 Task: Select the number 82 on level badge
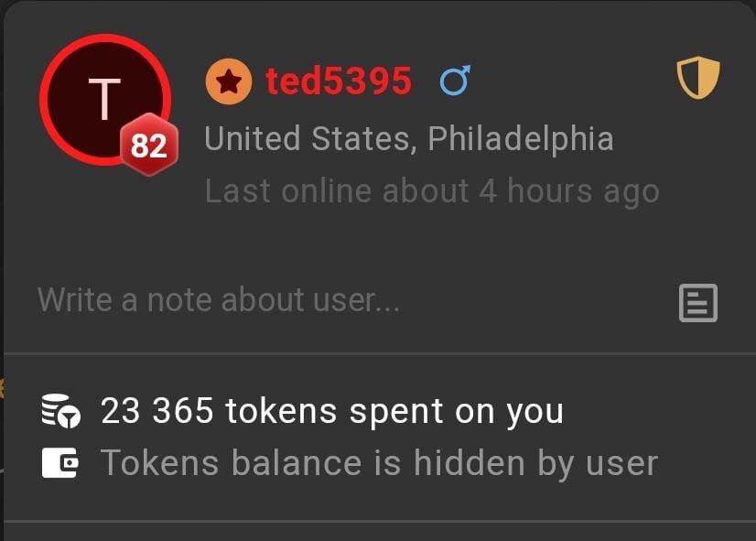149,146
